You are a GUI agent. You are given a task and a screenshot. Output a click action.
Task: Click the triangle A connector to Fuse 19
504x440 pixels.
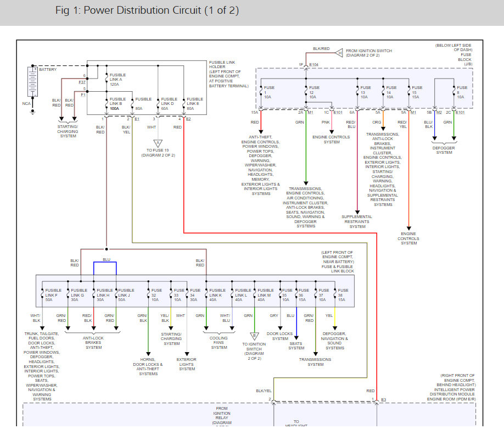coord(158,144)
